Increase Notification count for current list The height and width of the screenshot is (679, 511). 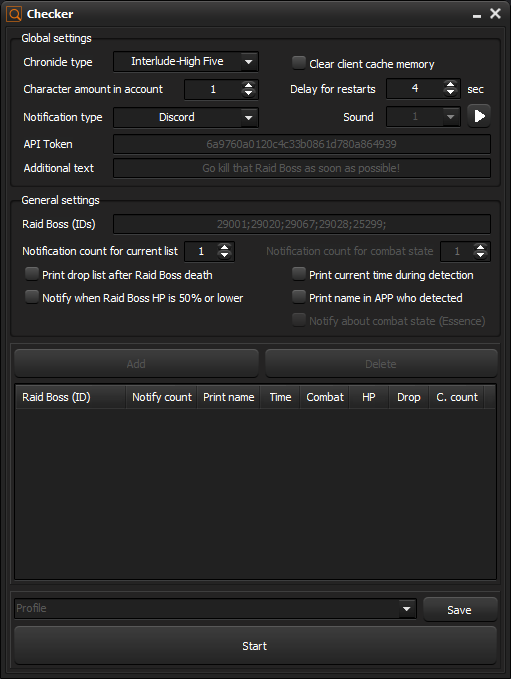[224, 247]
